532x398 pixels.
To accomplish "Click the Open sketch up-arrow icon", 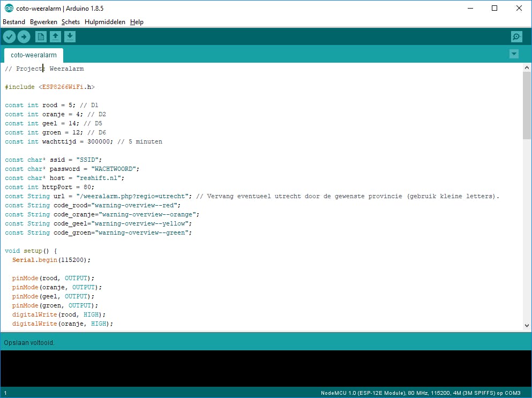I will [55, 36].
